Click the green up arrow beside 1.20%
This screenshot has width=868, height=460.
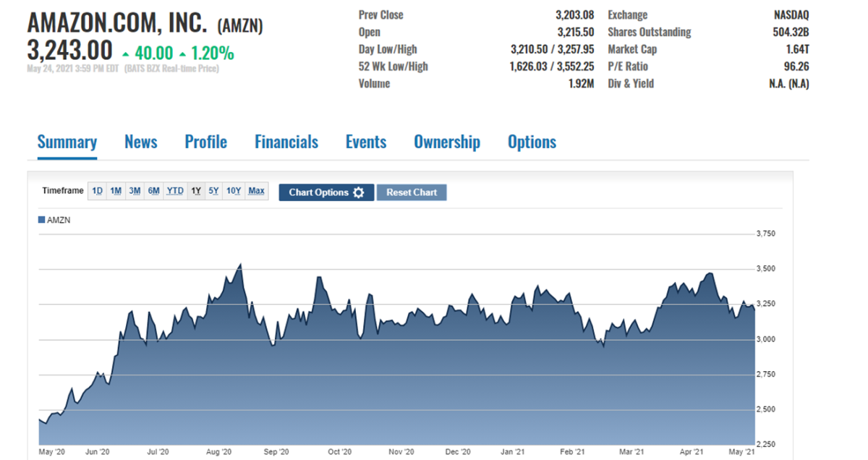[182, 54]
